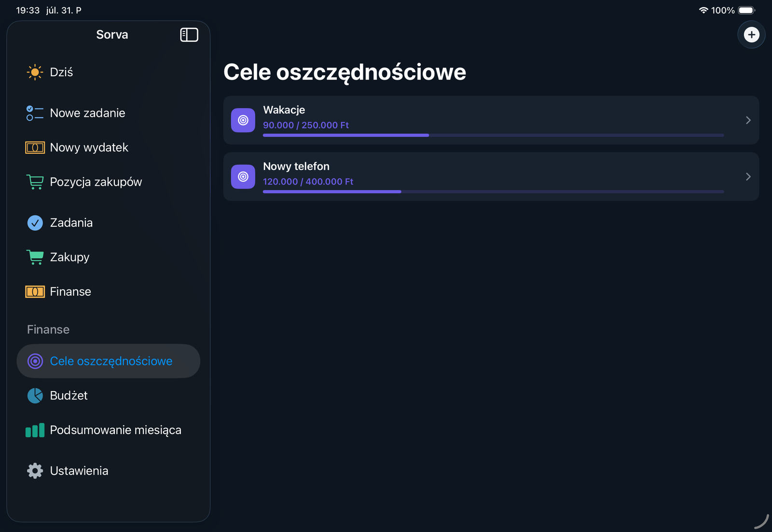Expand the Wakacje goal chevron
Viewport: 772px width, 532px height.
(748, 120)
